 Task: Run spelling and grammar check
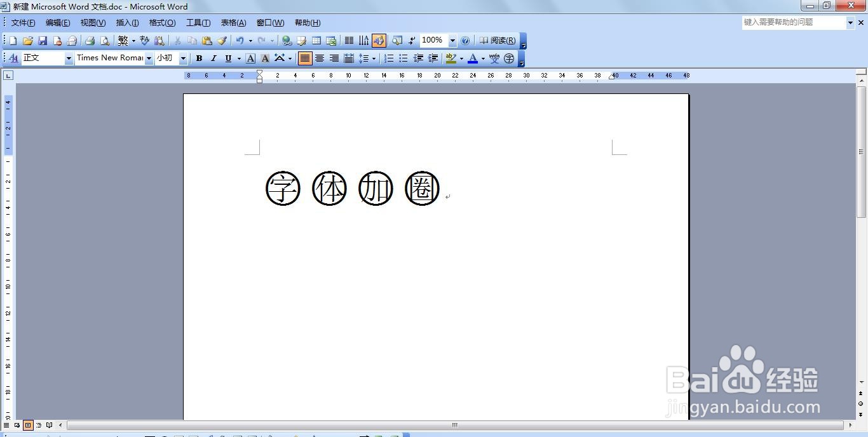(145, 41)
